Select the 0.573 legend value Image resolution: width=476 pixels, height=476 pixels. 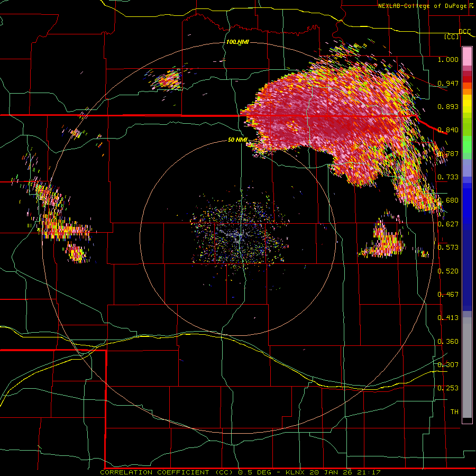click(448, 248)
